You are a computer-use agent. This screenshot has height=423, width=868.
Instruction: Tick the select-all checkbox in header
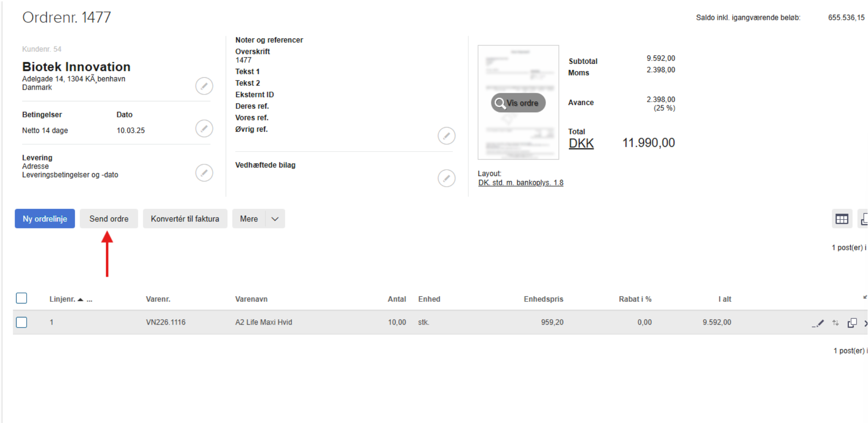pyautogui.click(x=22, y=298)
